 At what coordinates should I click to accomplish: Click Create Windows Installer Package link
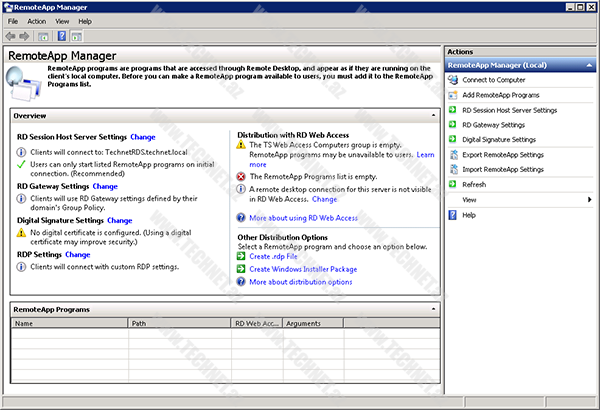pyautogui.click(x=303, y=269)
